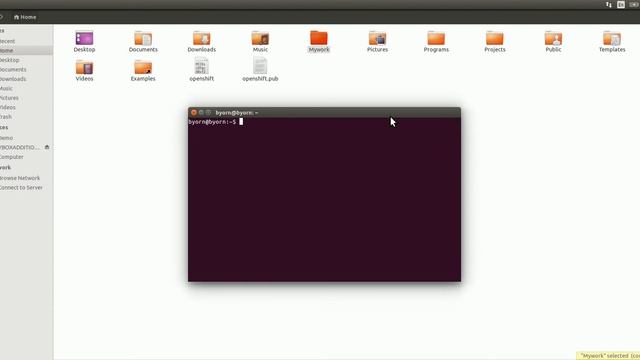The width and height of the screenshot is (640, 360).
Task: Open VBOXADDITIONS volume in sidebar
Action: [20, 147]
